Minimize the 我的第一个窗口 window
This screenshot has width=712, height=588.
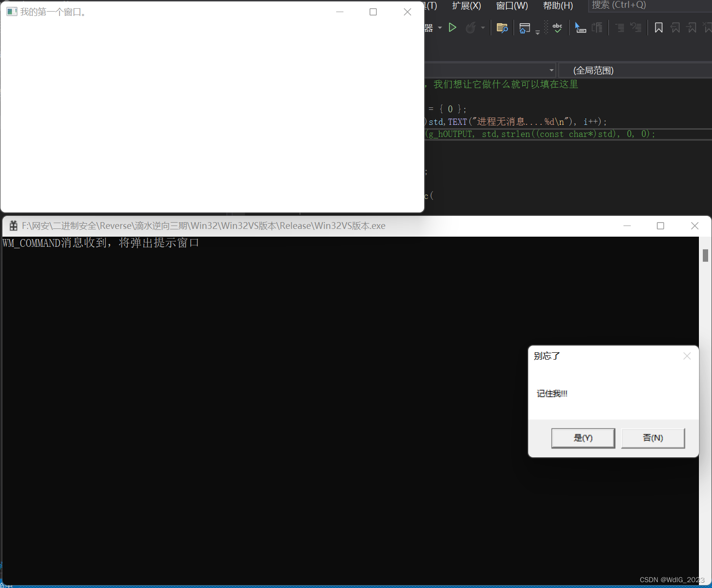pos(340,12)
